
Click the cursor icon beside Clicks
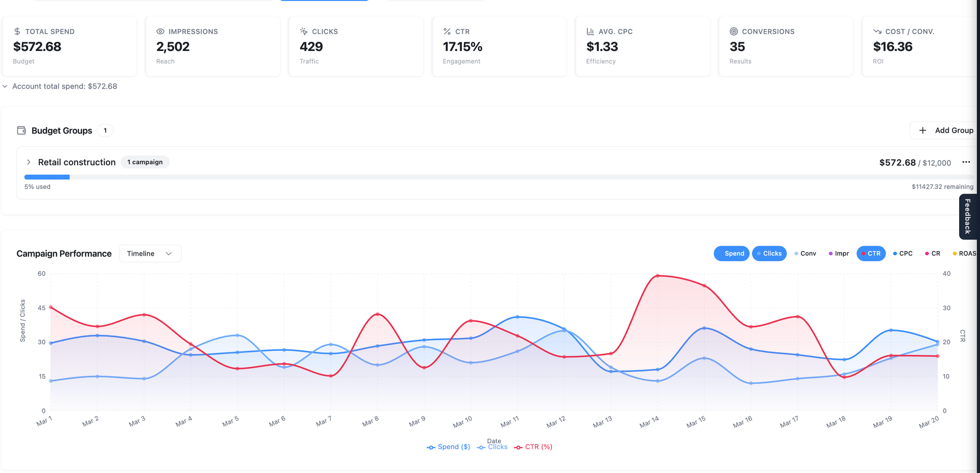point(304,32)
